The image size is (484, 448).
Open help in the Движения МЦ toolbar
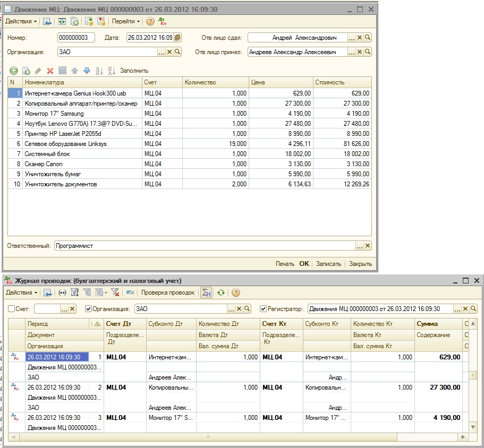click(150, 21)
